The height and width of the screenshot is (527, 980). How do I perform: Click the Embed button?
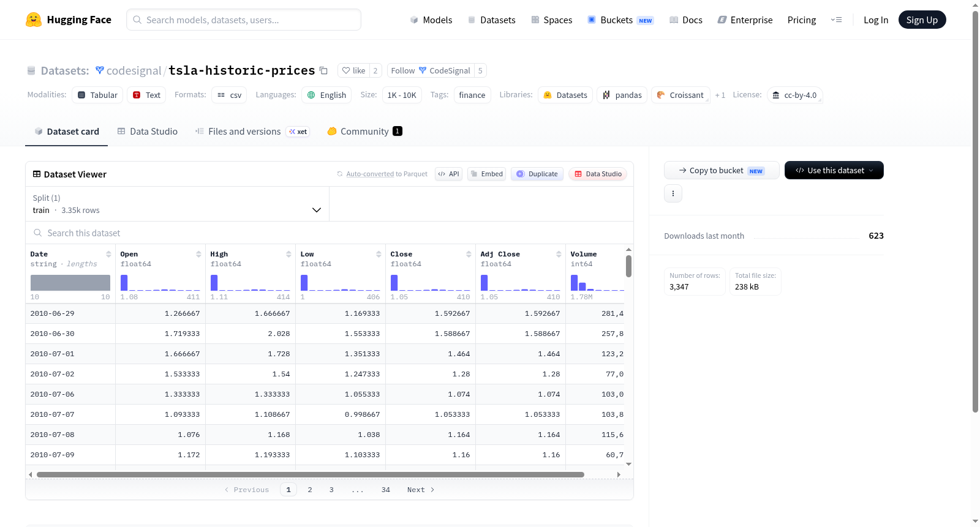(486, 174)
